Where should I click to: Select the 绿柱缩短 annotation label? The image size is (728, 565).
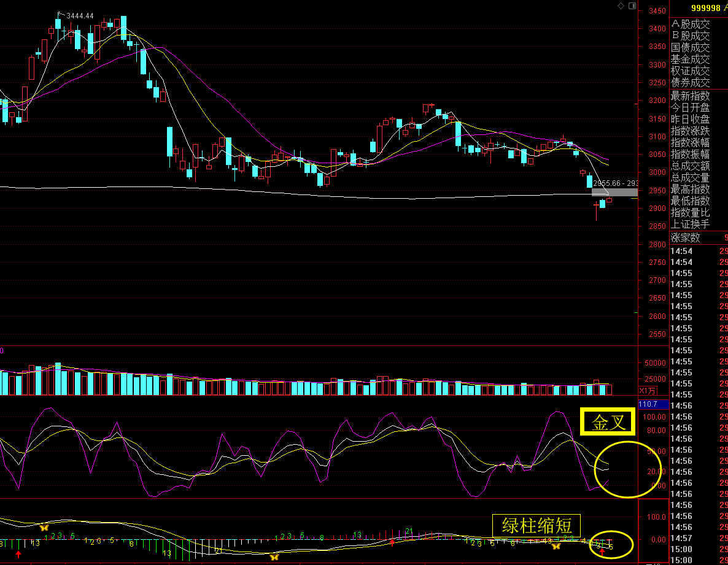pyautogui.click(x=536, y=526)
